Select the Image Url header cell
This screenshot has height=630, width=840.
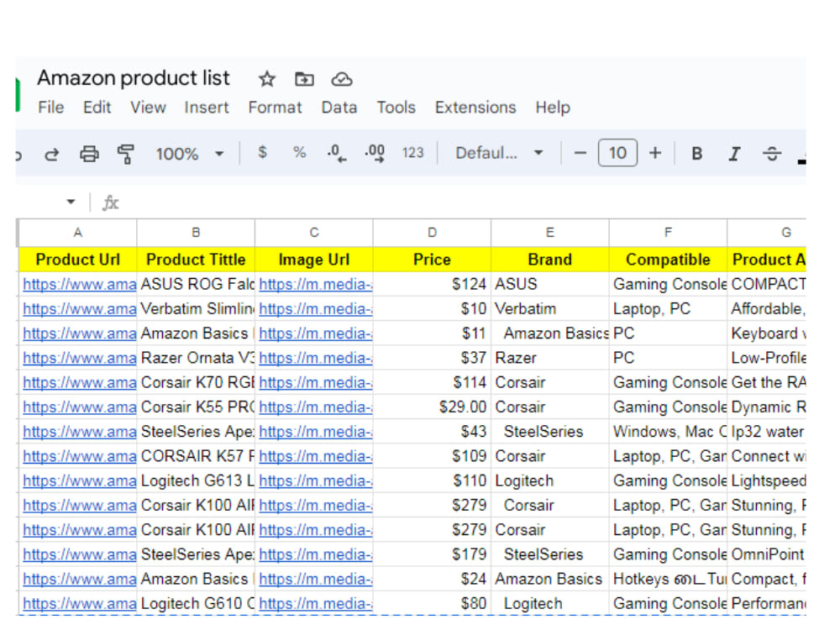[x=314, y=260]
